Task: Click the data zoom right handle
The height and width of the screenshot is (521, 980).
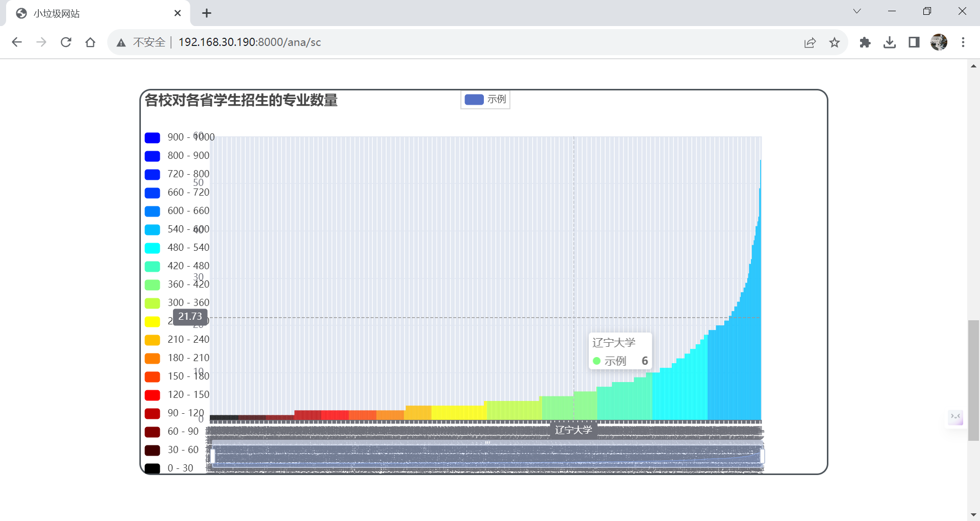Action: point(762,456)
